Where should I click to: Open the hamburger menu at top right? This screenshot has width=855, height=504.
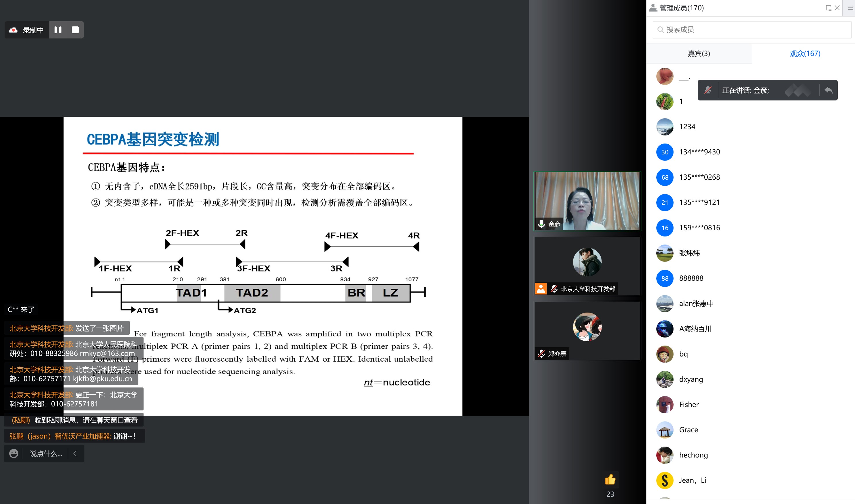(850, 8)
